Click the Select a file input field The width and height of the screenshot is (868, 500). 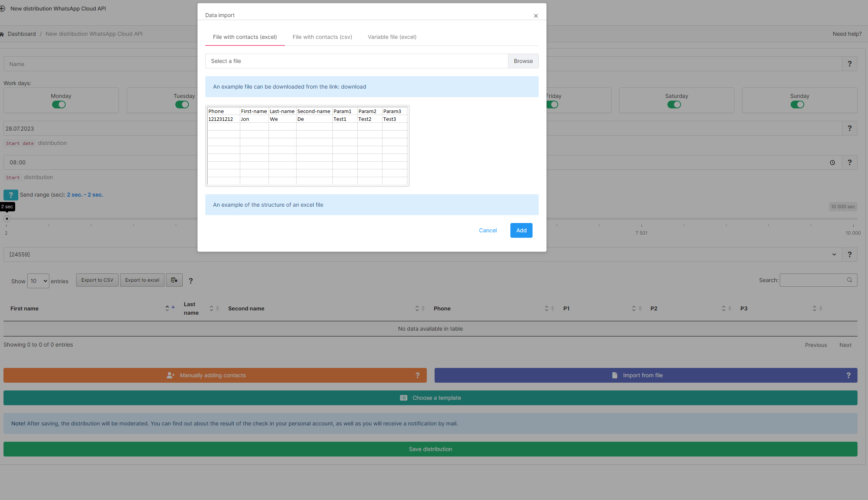coord(356,61)
